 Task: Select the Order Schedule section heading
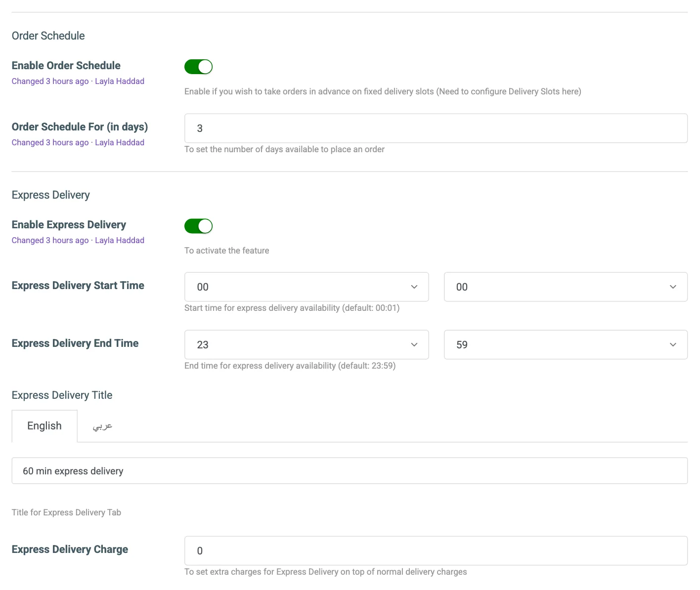pos(48,36)
